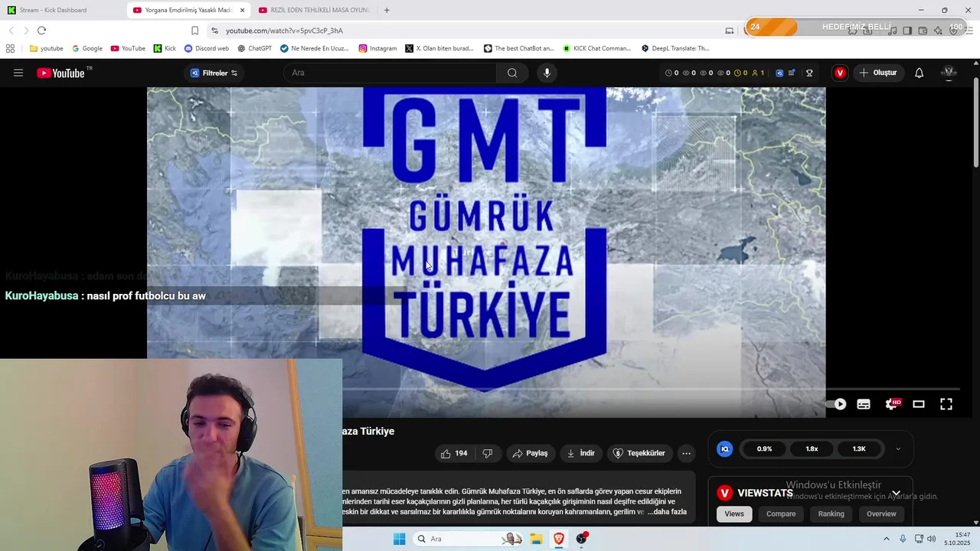This screenshot has height=551, width=980.
Task: Bookmark this page icon in address bar
Action: tap(194, 31)
